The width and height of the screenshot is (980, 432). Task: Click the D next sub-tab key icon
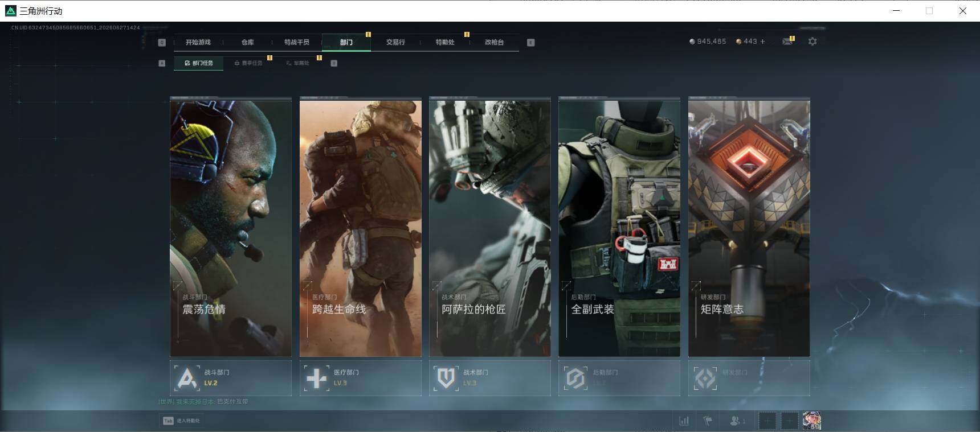click(334, 63)
